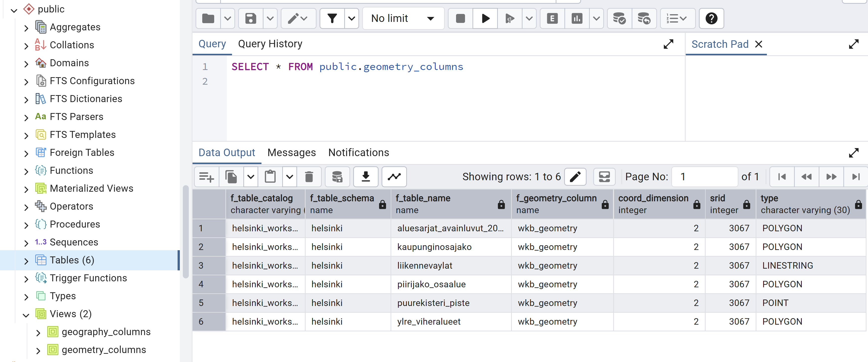Click the Add row icon
Viewport: 868px width, 362px height.
coord(206,177)
